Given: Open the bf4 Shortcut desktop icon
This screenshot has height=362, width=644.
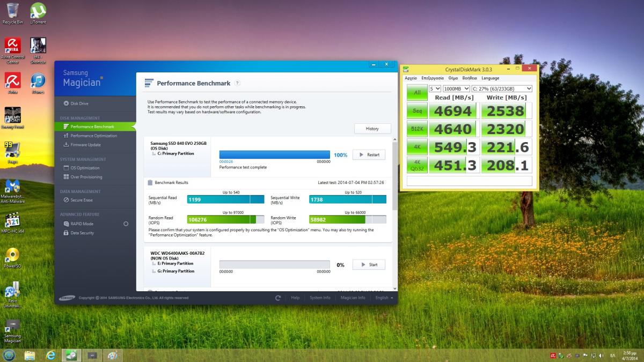Looking at the screenshot, I should point(38,50).
